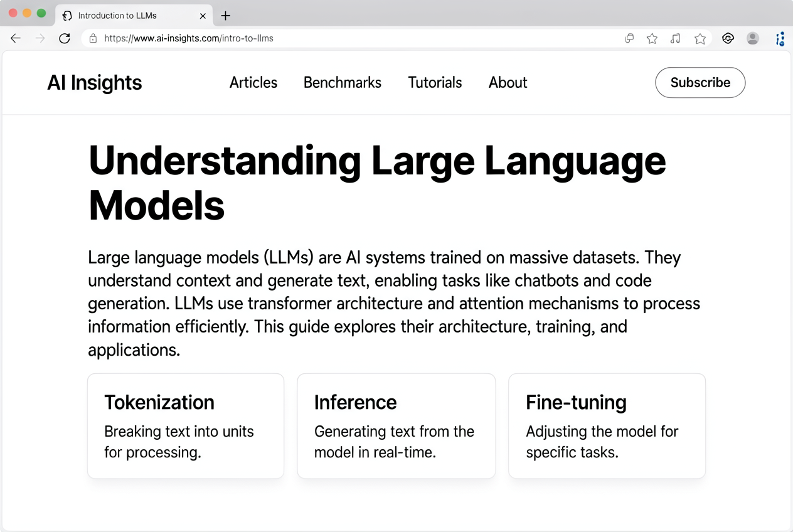Click the Subscribe button
The image size is (793, 532).
pos(700,82)
